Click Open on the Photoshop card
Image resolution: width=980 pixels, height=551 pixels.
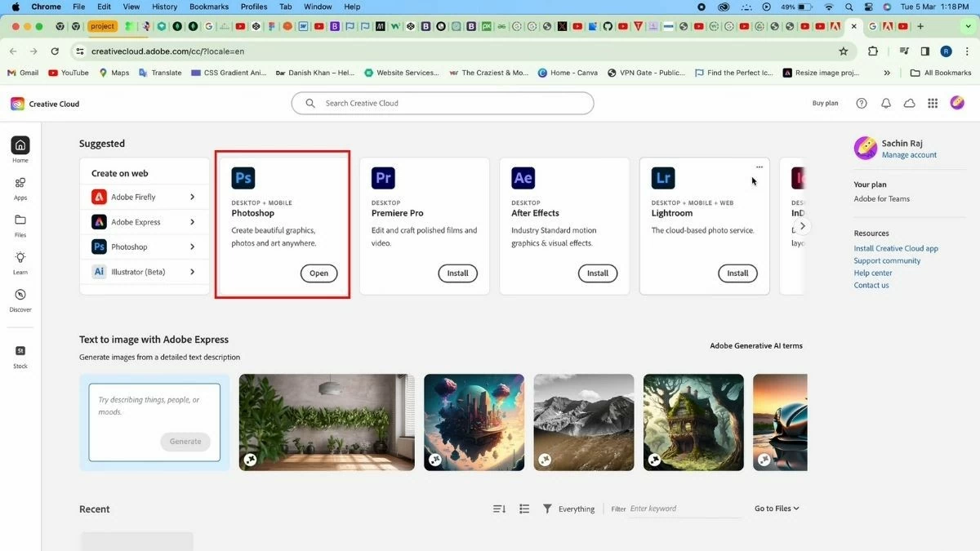[318, 273]
